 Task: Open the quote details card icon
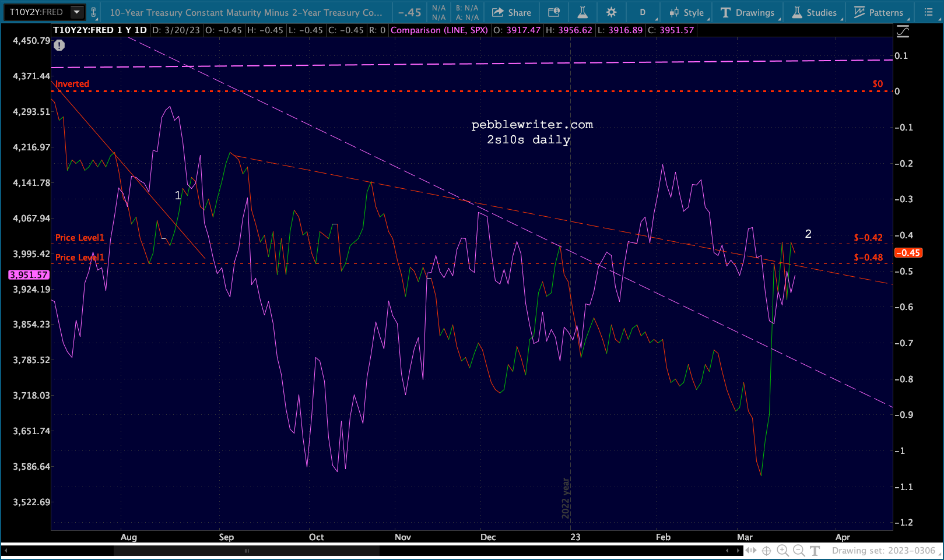click(x=554, y=12)
